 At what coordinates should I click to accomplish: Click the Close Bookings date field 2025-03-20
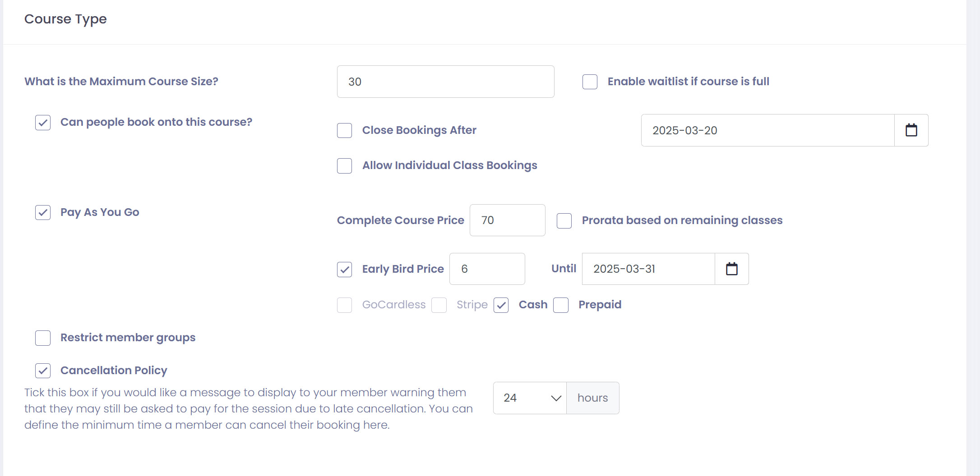click(x=767, y=130)
